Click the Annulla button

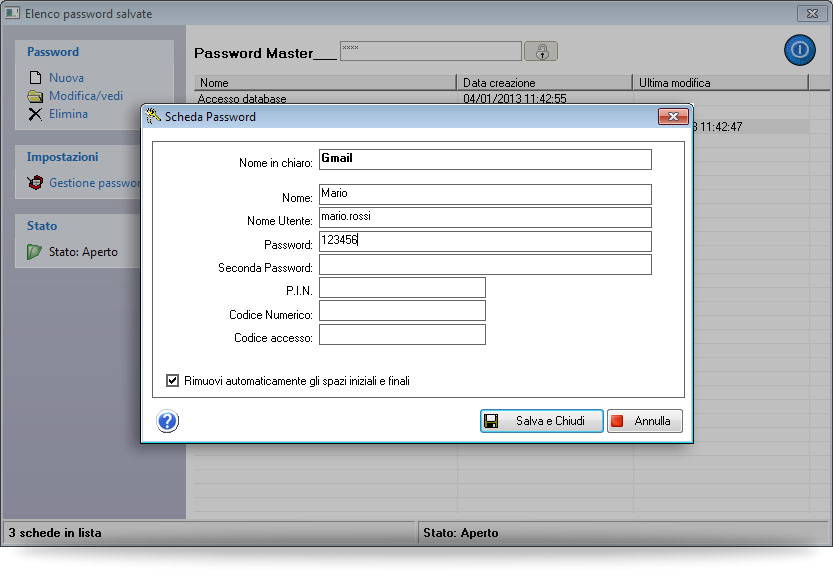[644, 421]
